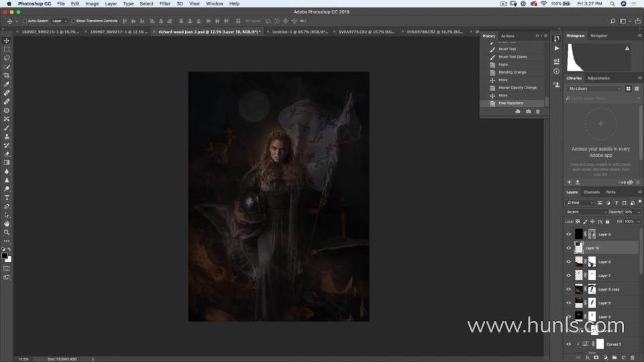Open layer style fx menu
The height and width of the screenshot is (362, 644).
coord(587,358)
